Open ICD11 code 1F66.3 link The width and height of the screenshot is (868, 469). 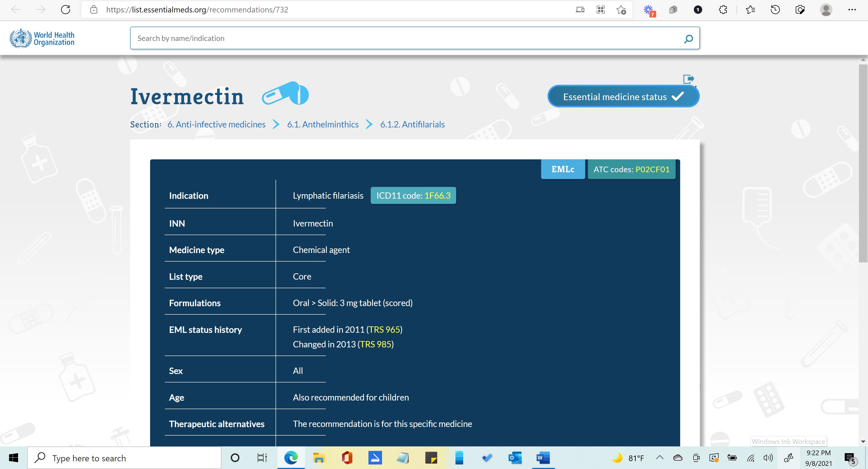point(437,196)
